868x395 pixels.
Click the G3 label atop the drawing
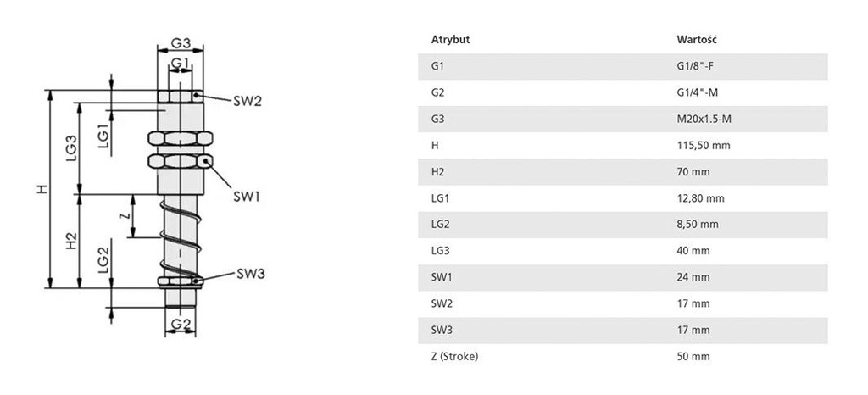click(180, 43)
